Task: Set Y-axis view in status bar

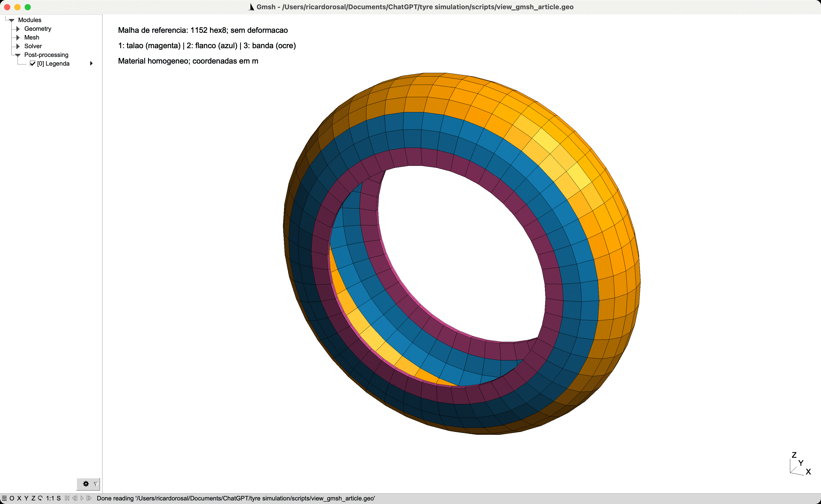Action: 26,498
